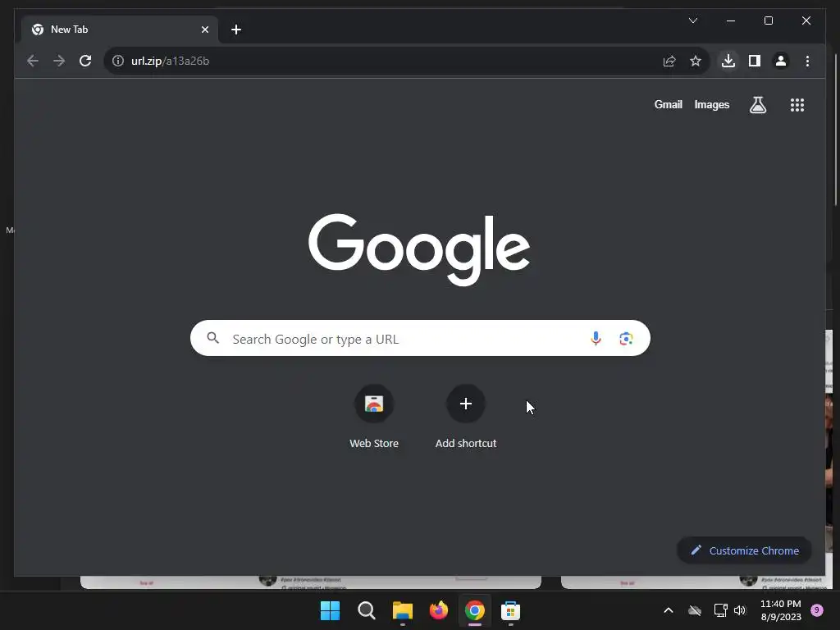Screen dimensions: 840x630
Task: Open the Downloads toolbar icon
Action: point(728,61)
